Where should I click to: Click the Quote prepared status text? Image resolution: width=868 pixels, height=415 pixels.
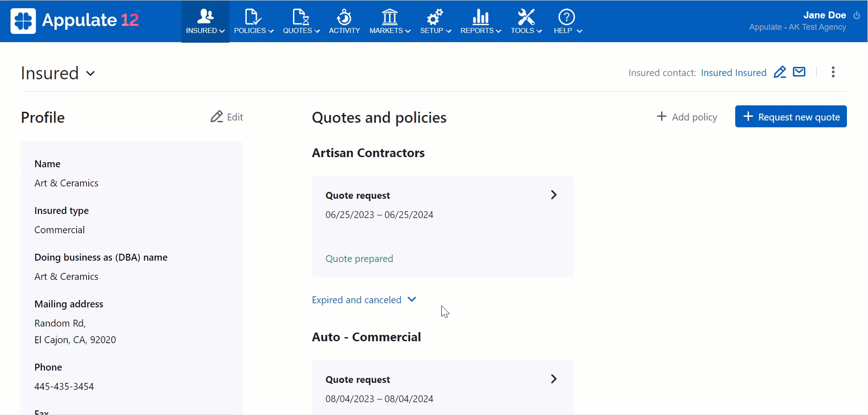pyautogui.click(x=359, y=258)
